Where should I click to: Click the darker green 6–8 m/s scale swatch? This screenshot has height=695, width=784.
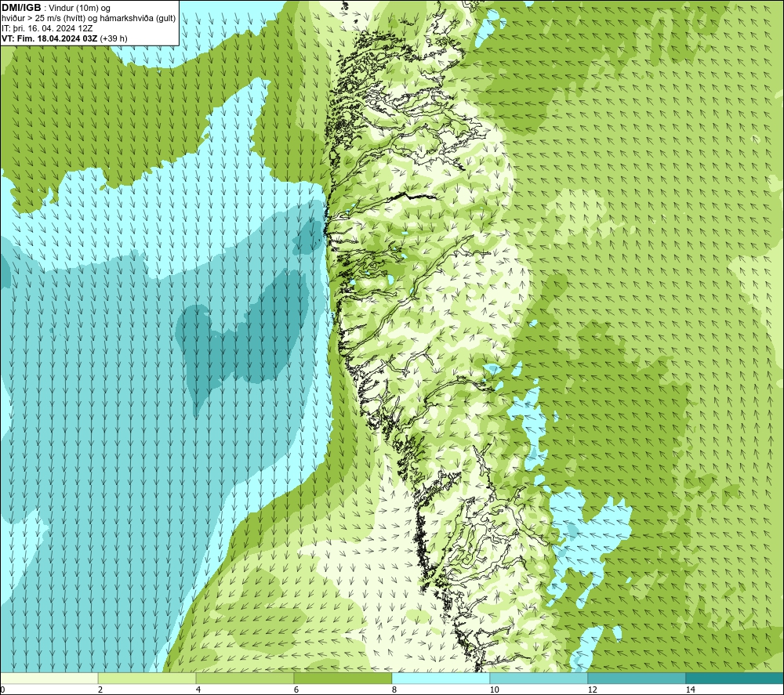coord(343,678)
